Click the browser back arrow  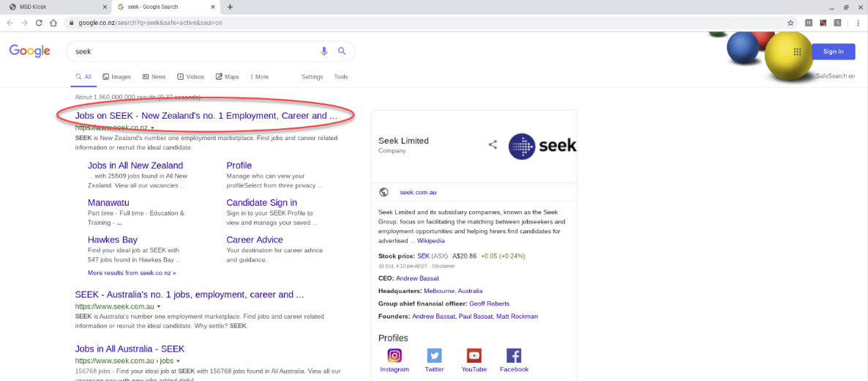pos(10,23)
